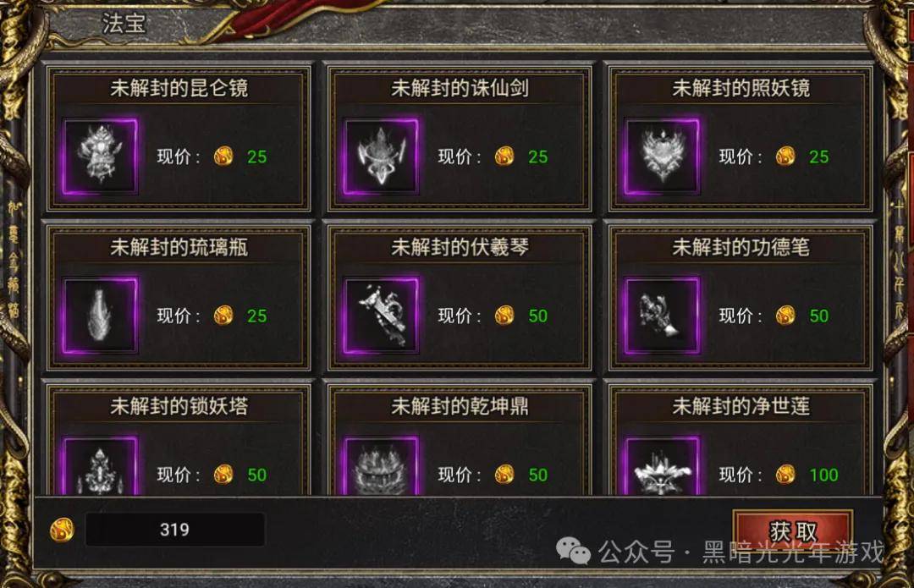Screen dimensions: 914x588
Task: Click the coin icon in 琉璃瓶 card
Action: click(x=223, y=316)
